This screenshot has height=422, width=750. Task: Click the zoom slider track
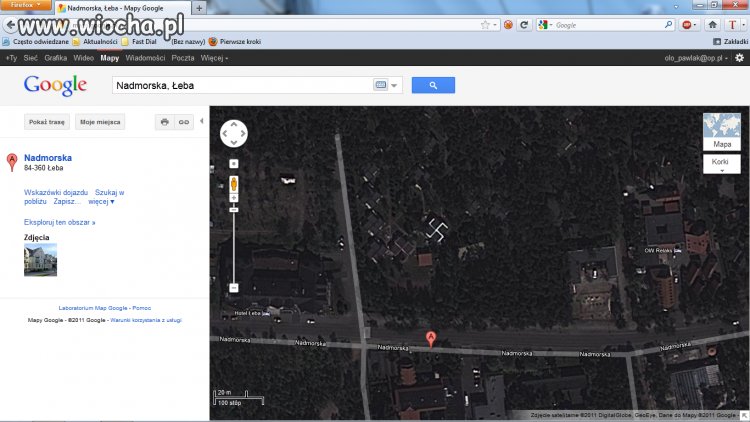[233, 246]
